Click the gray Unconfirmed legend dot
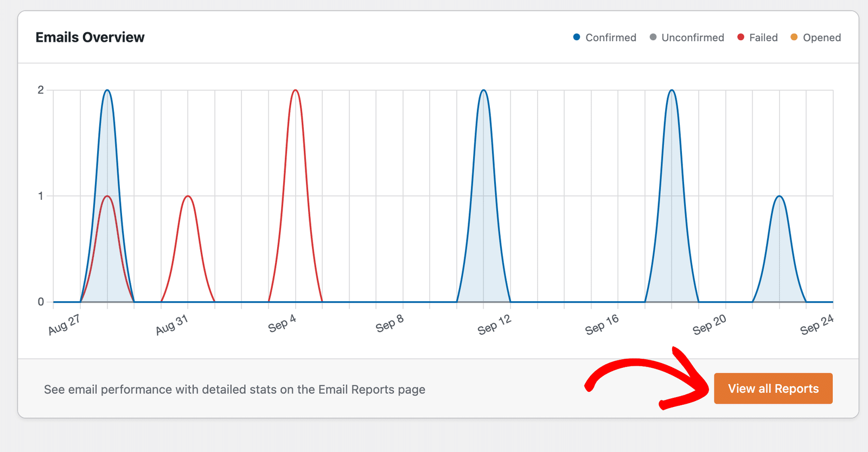 click(653, 37)
